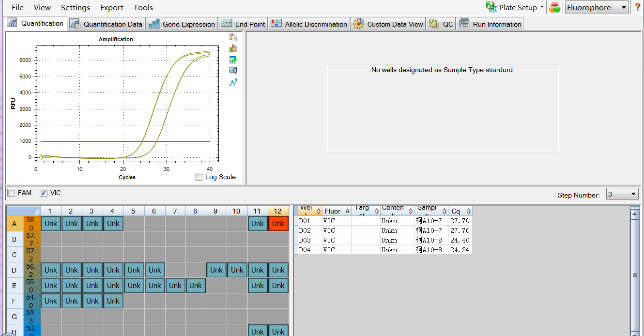Open the File menu
644x336 pixels.
(17, 7)
